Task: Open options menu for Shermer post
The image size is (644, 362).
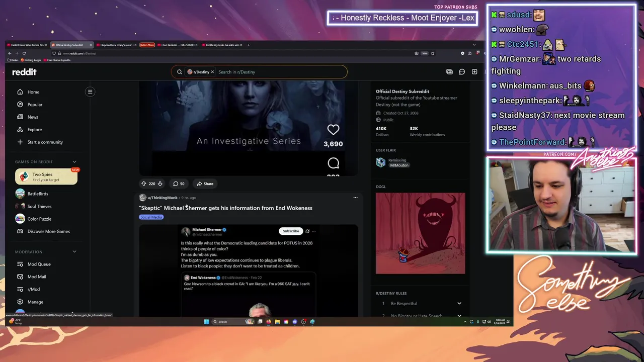Action: coord(355,198)
